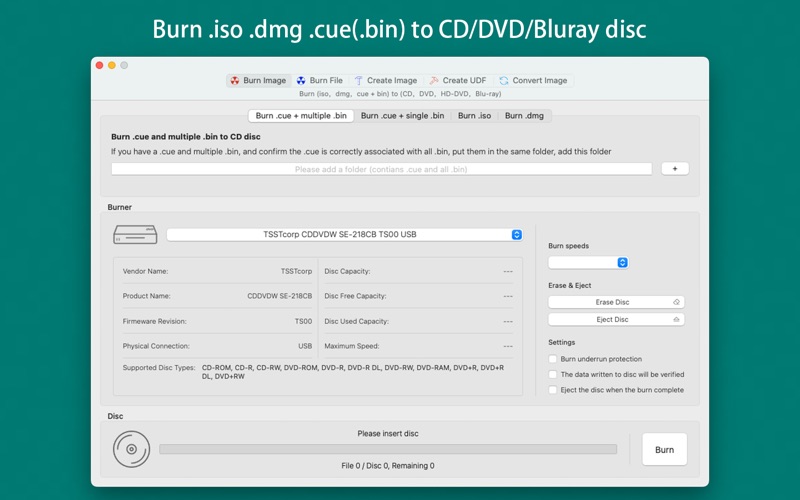This screenshot has height=500, width=800.
Task: Click the folder path input field
Action: tap(381, 169)
